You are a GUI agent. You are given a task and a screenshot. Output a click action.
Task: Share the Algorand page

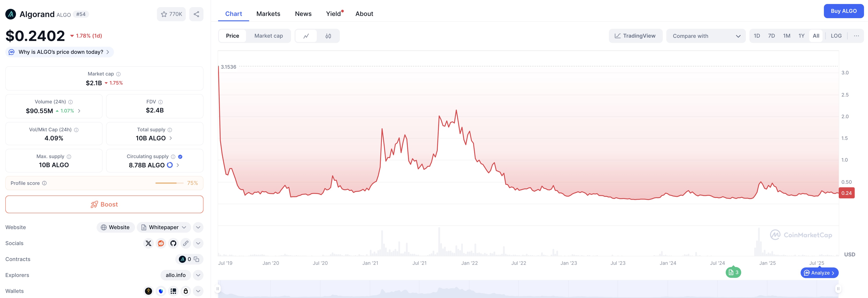coord(196,14)
